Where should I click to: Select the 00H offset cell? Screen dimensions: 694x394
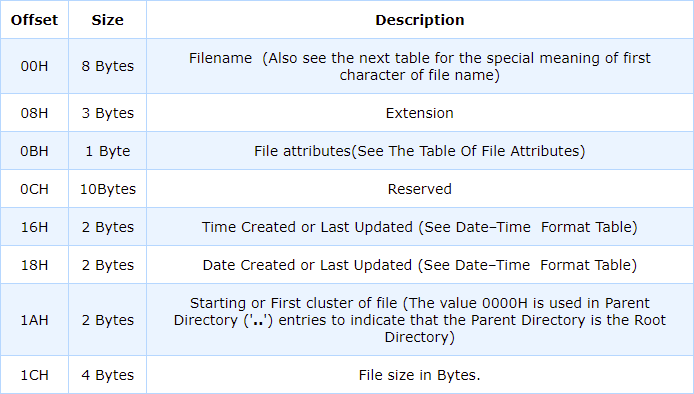[x=34, y=66]
